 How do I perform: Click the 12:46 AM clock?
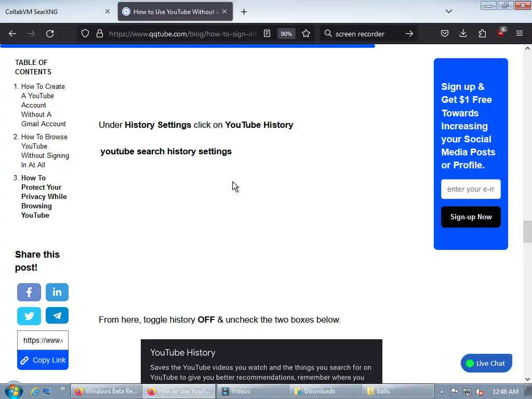(x=505, y=392)
